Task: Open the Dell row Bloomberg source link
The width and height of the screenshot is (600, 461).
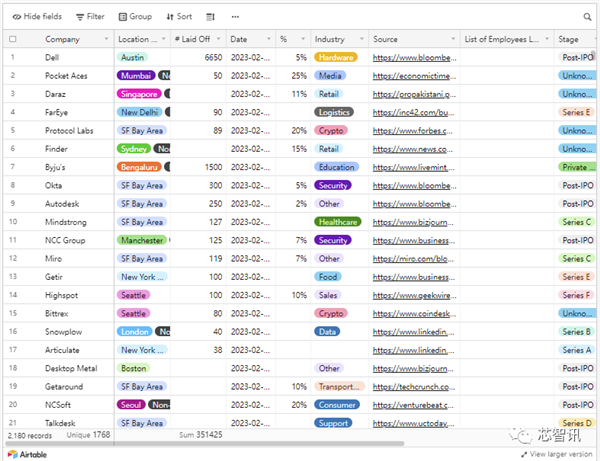Action: click(x=412, y=58)
